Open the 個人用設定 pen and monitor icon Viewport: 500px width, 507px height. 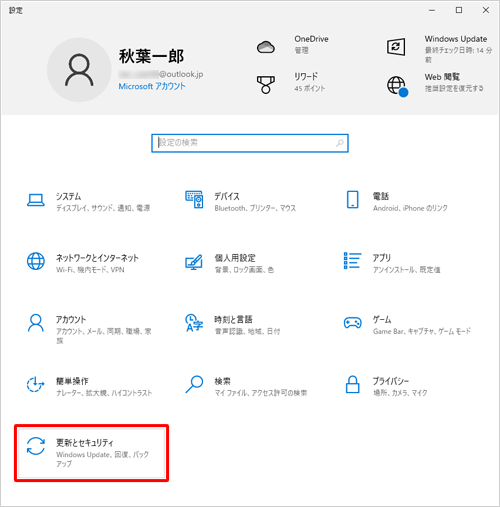click(x=194, y=262)
